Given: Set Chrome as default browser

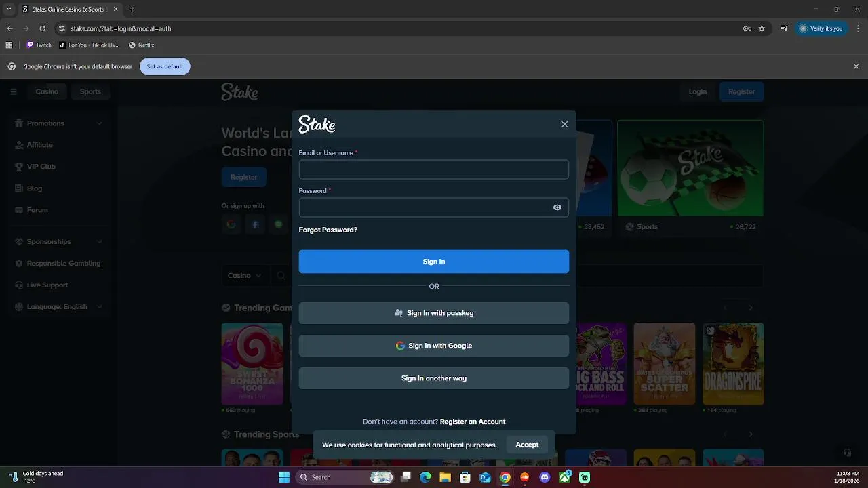Looking at the screenshot, I should pyautogui.click(x=165, y=66).
